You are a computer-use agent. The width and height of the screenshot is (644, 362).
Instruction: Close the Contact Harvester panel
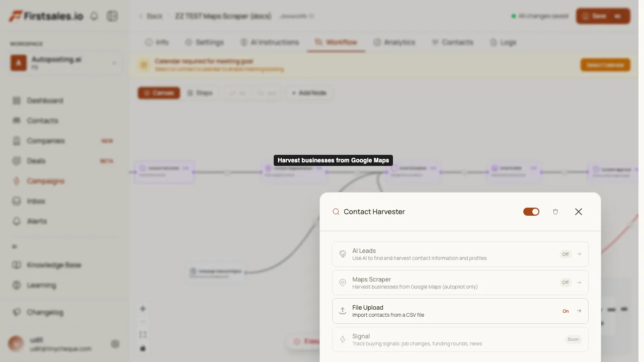pos(579,212)
